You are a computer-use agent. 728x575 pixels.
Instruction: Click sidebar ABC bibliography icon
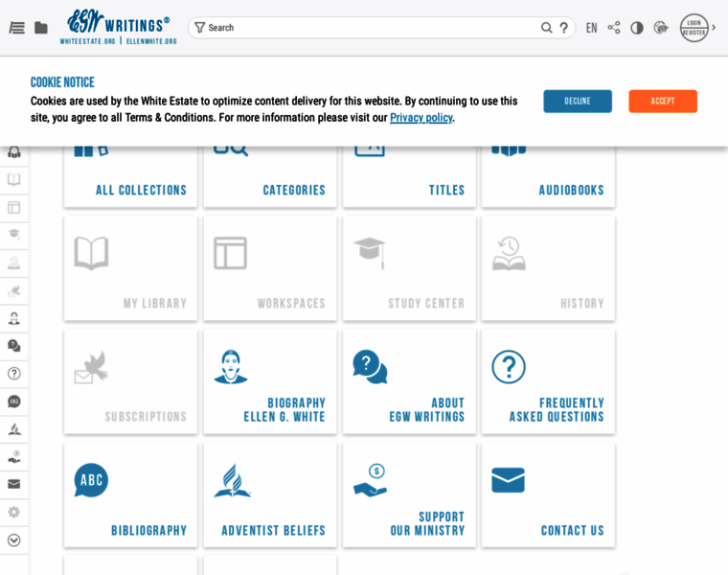(x=14, y=402)
